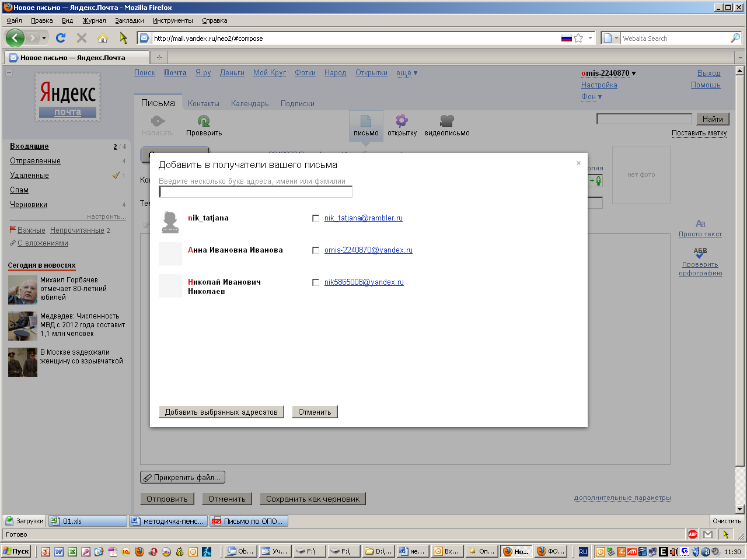
Task: Click the Отправить send button
Action: point(167,499)
